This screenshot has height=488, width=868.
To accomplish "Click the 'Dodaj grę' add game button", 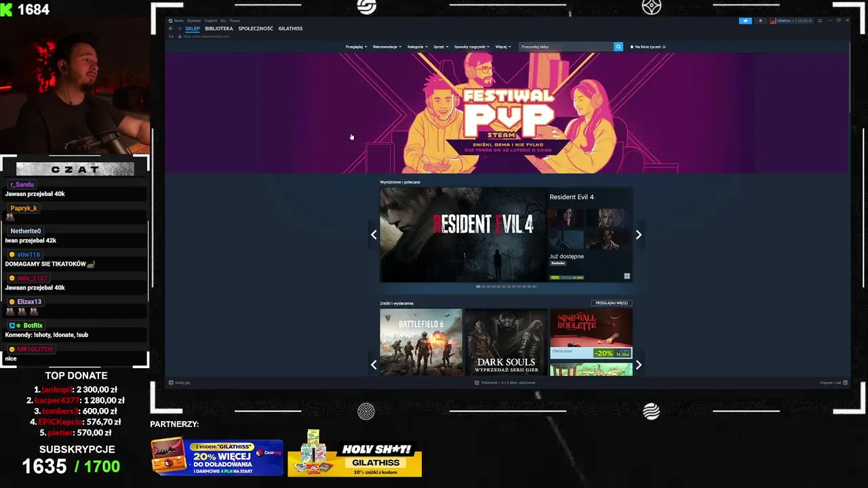I will click(180, 382).
